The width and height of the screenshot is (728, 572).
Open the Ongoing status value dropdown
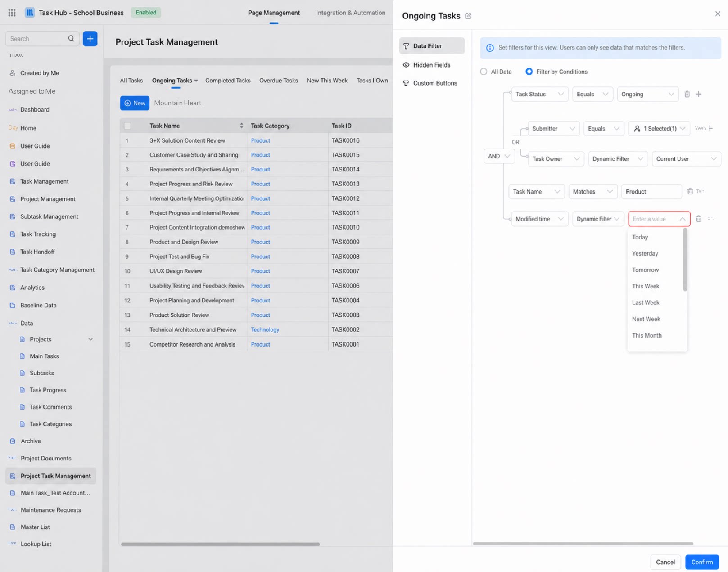click(x=647, y=94)
